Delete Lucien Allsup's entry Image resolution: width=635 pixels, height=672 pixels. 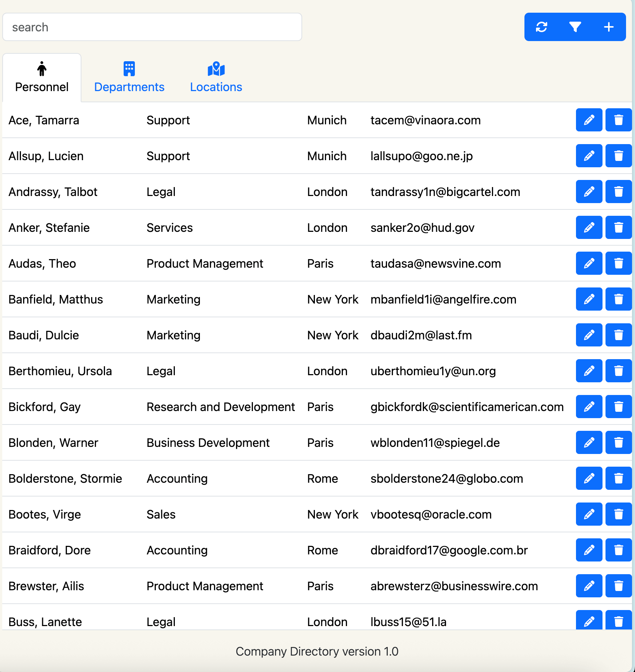[618, 156]
